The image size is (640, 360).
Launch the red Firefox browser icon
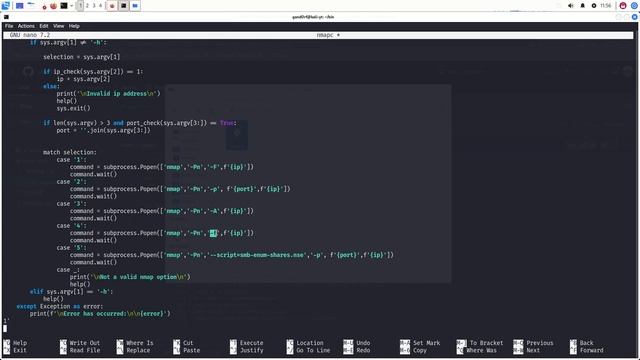click(x=53, y=6)
